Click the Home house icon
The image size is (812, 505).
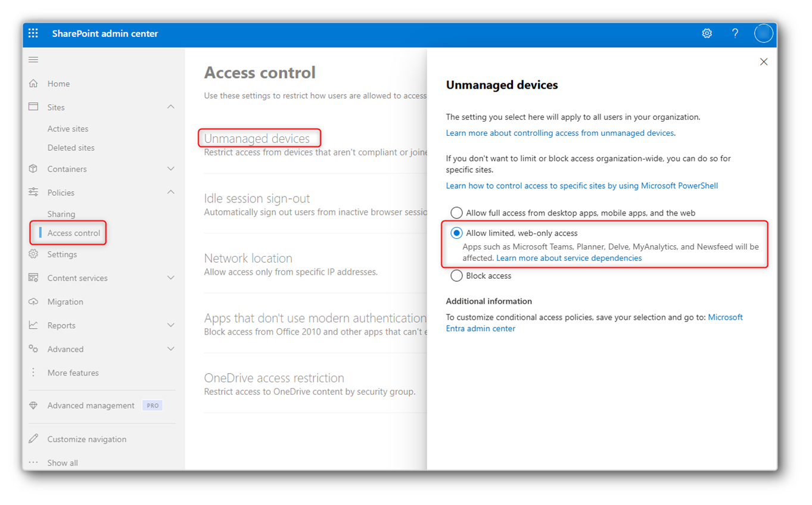pos(33,83)
